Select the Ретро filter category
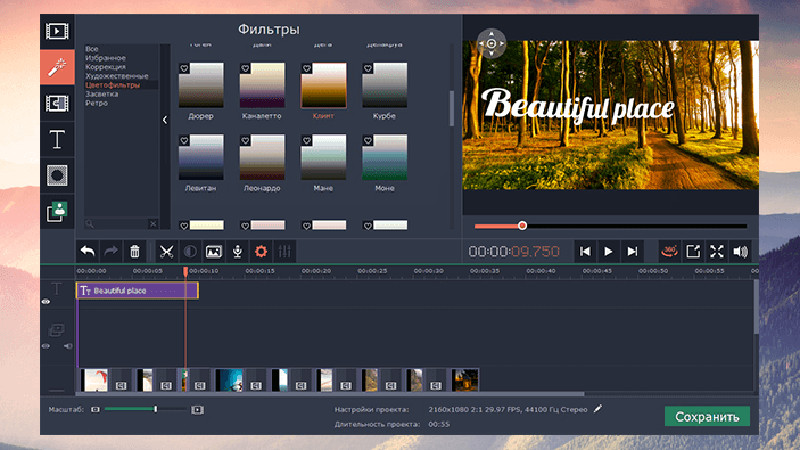The height and width of the screenshot is (450, 800). 97,103
